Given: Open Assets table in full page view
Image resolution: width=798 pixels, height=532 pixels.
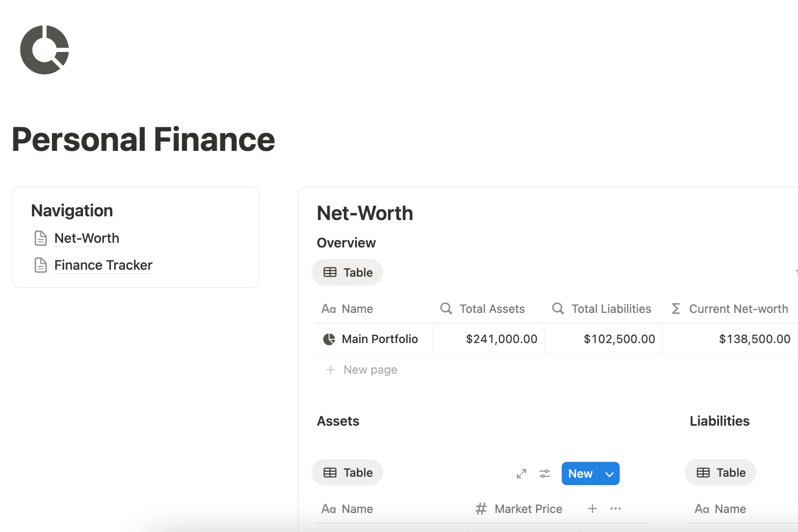Looking at the screenshot, I should [521, 474].
